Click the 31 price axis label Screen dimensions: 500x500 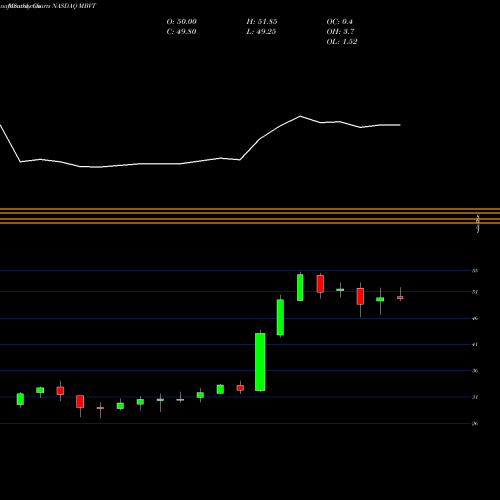point(475,397)
